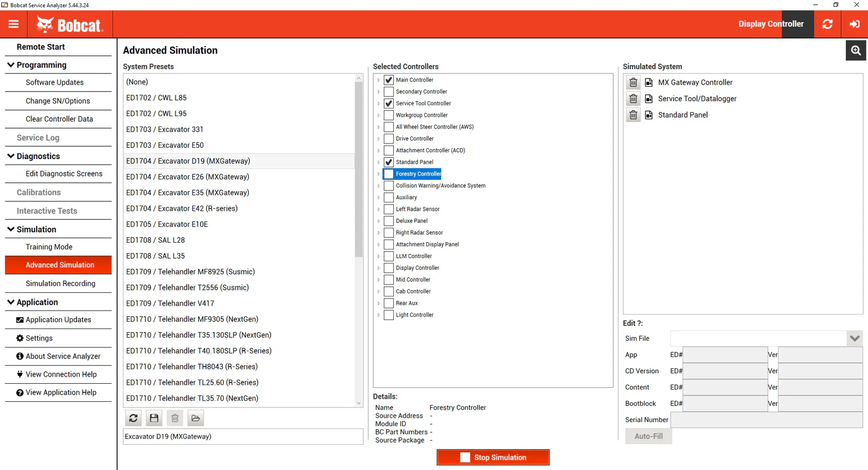This screenshot has width=868, height=470.
Task: Delete Standard Panel from simulated system
Action: tap(633, 115)
